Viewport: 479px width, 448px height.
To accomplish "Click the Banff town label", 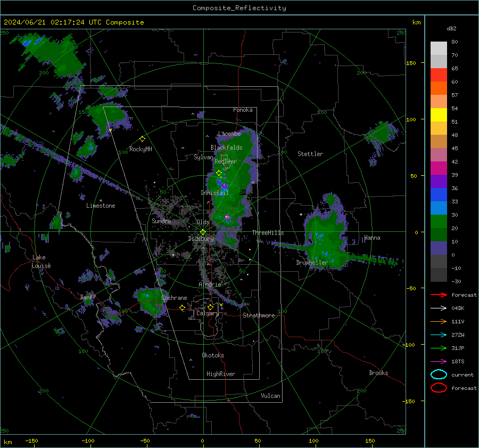I will pos(88,297).
